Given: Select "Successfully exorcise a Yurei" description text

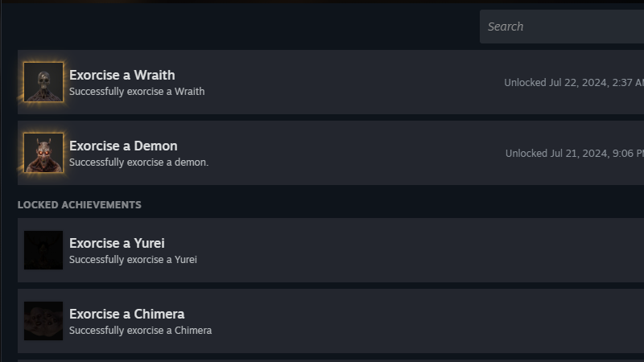Looking at the screenshot, I should point(133,260).
